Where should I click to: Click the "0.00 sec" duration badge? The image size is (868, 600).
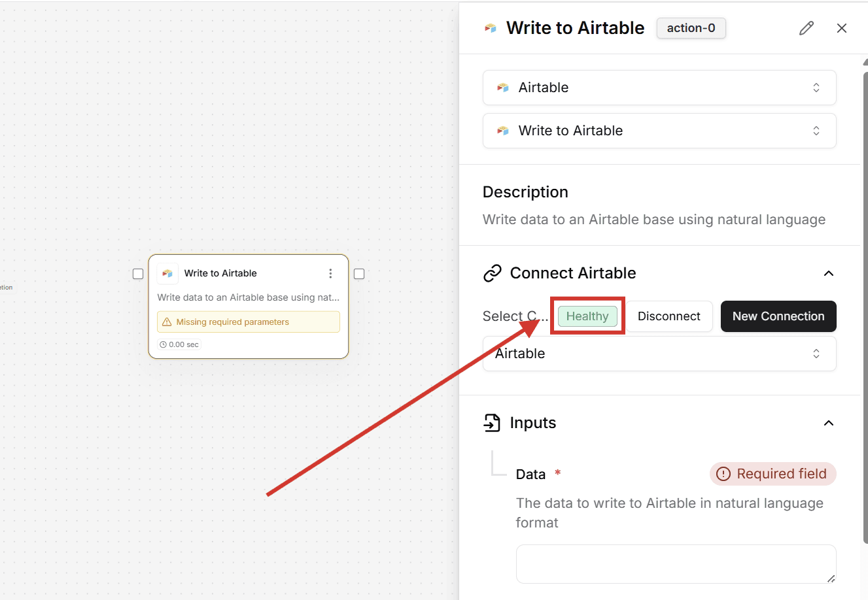179,344
